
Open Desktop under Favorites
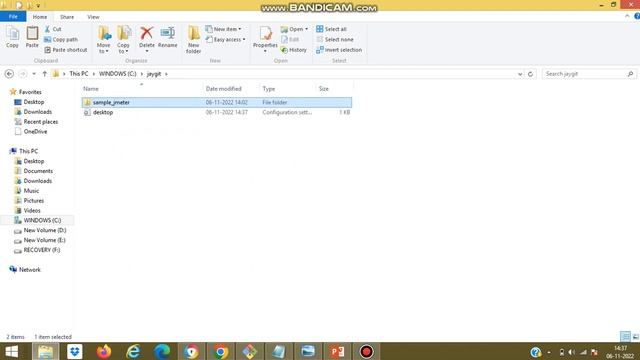(x=29, y=102)
